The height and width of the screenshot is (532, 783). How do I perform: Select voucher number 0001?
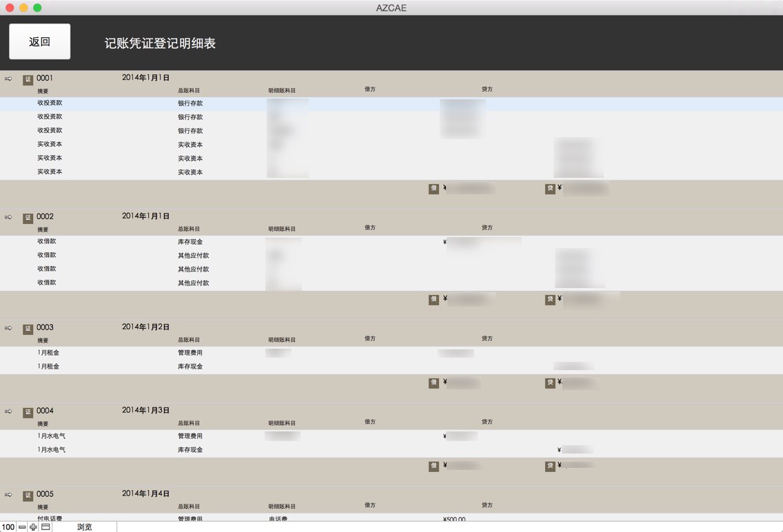[x=44, y=78]
